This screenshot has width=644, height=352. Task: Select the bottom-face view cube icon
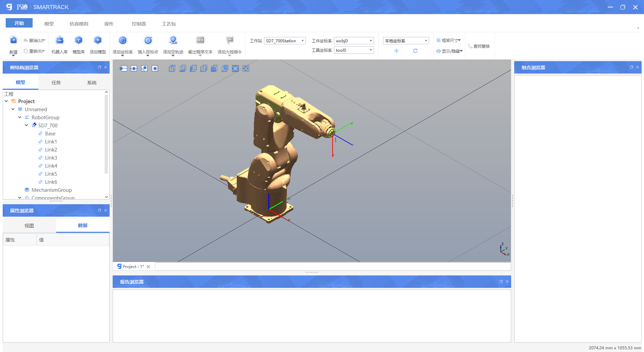pyautogui.click(x=183, y=69)
